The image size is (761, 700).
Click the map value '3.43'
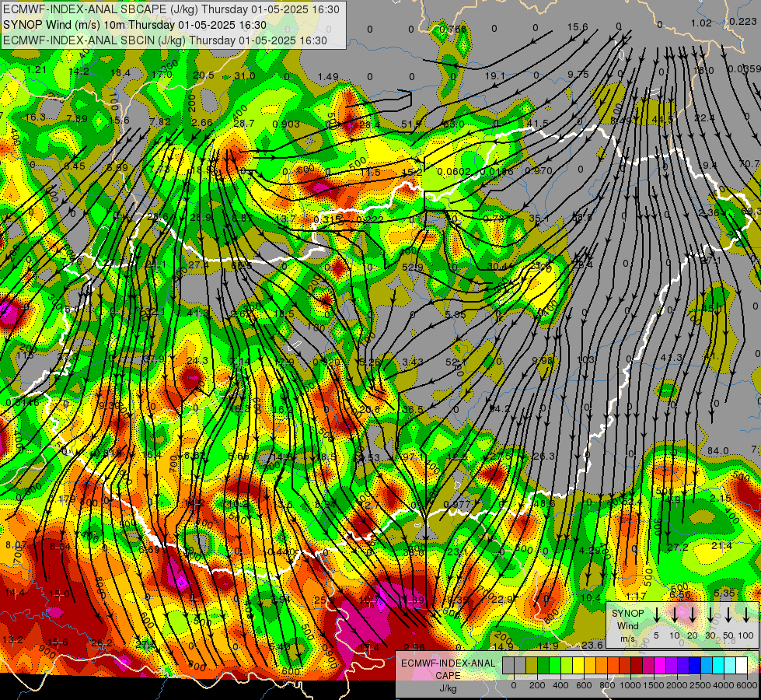tap(413, 362)
